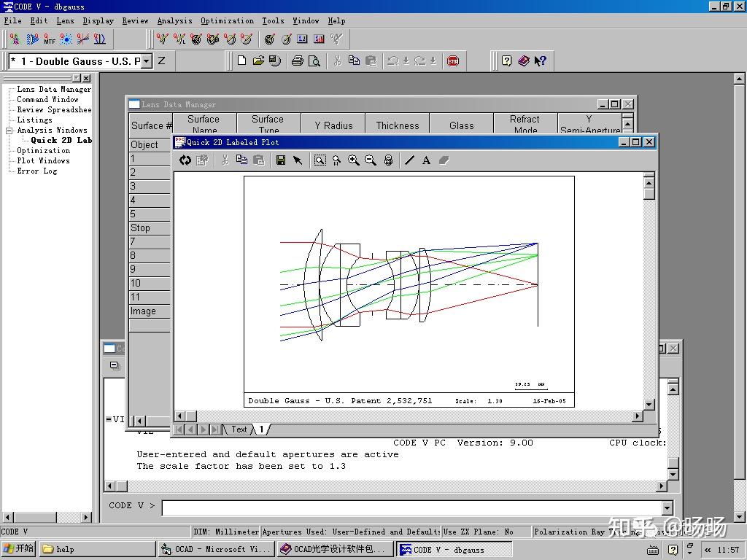
Task: Open the command line history dropdown
Action: pos(667,507)
